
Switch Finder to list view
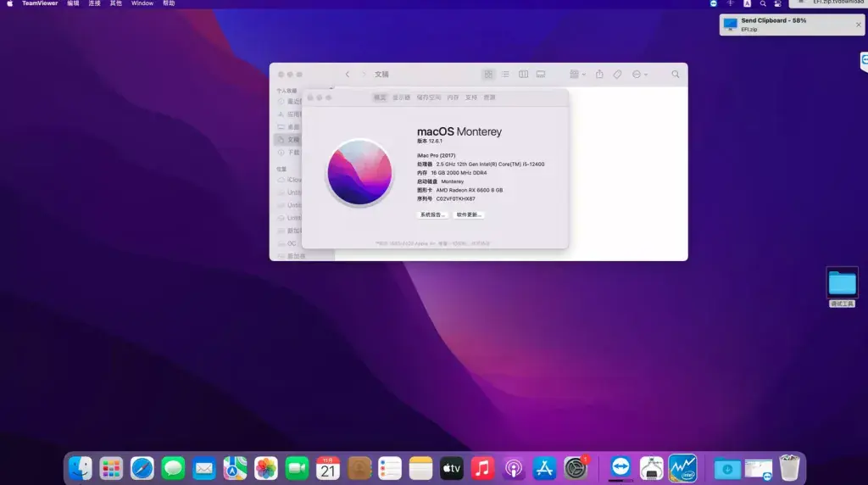tap(505, 74)
